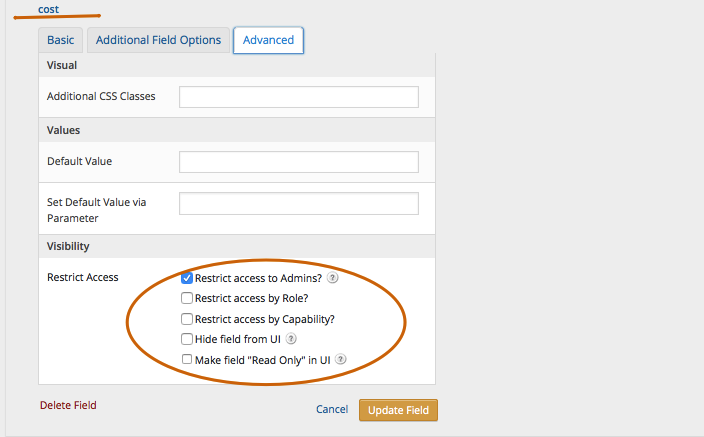Click into the Default Value input
704x437 pixels.
click(x=298, y=162)
